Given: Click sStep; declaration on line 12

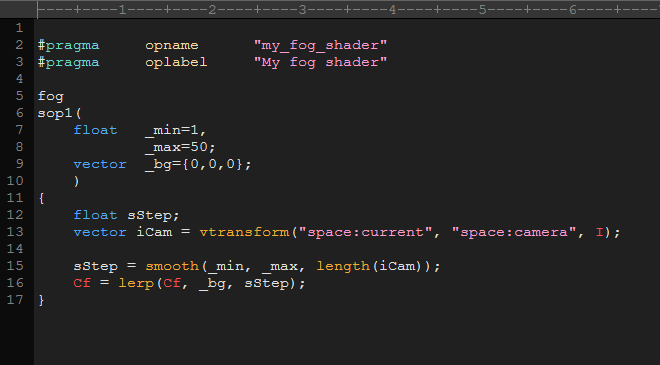Looking at the screenshot, I should [153, 215].
